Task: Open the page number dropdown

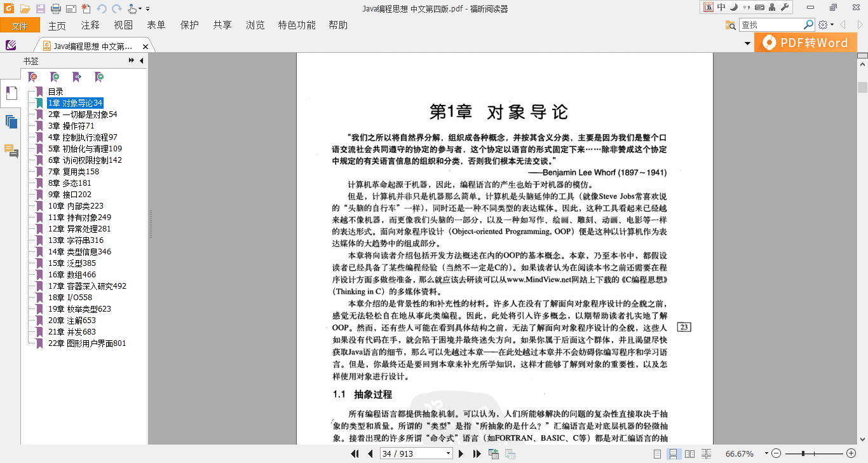Action: (x=448, y=453)
